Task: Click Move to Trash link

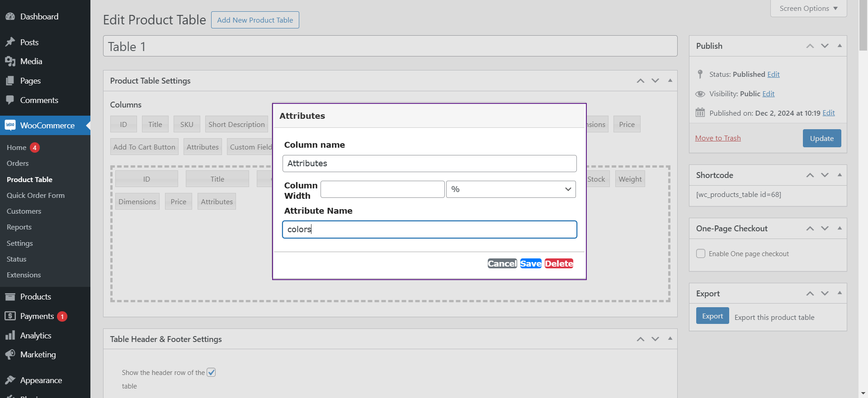Action: [x=717, y=138]
